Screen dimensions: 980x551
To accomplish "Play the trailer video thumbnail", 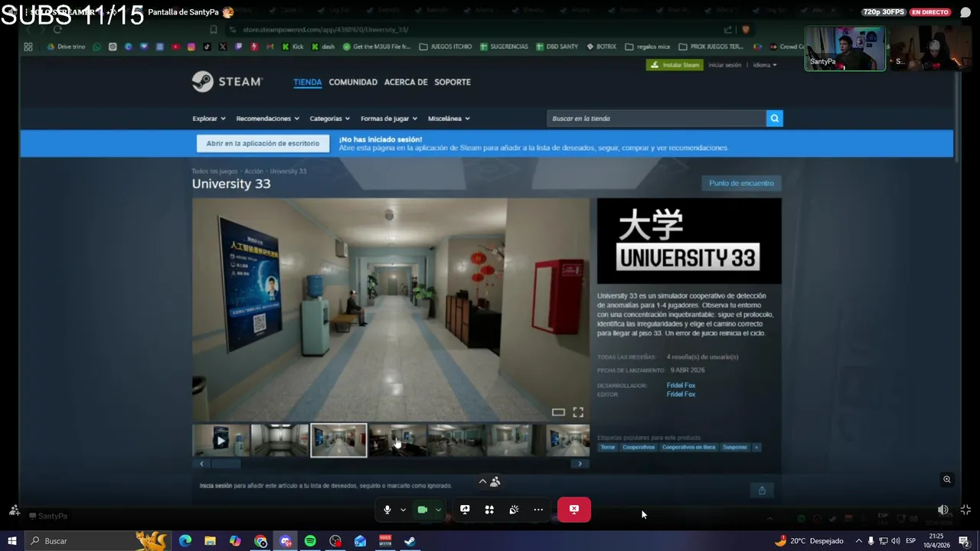I will click(220, 441).
